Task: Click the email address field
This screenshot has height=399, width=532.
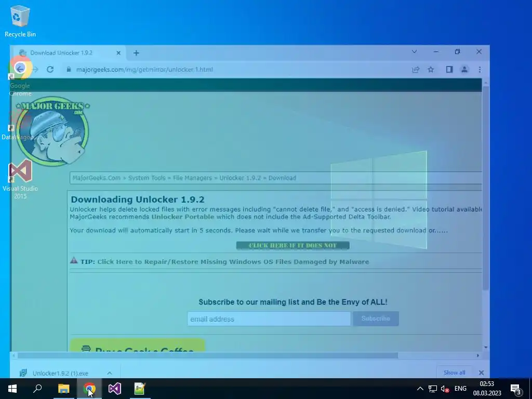Action: tap(269, 319)
